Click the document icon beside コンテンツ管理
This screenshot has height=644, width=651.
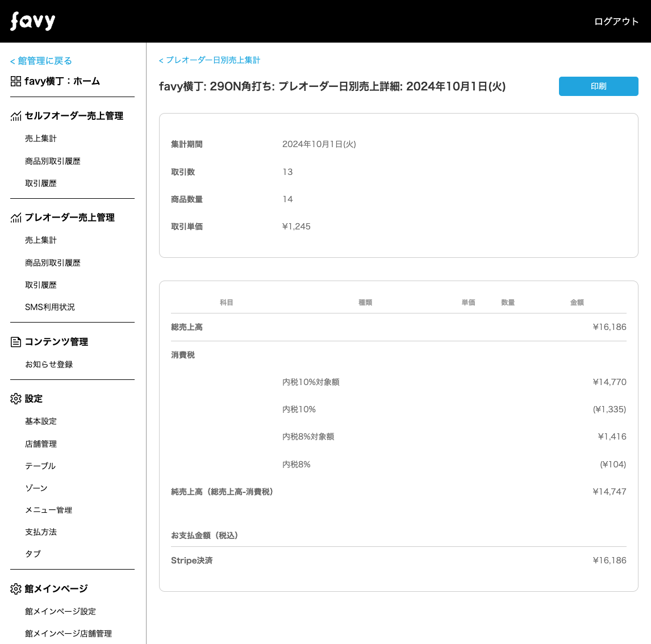[x=16, y=342]
